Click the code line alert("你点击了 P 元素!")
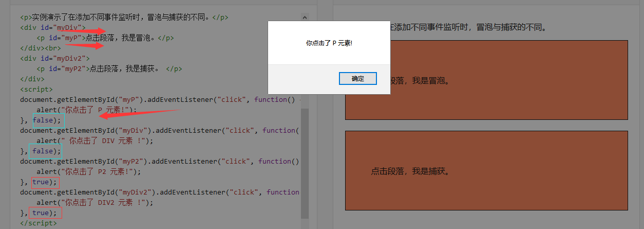644x229 pixels. 87,110
